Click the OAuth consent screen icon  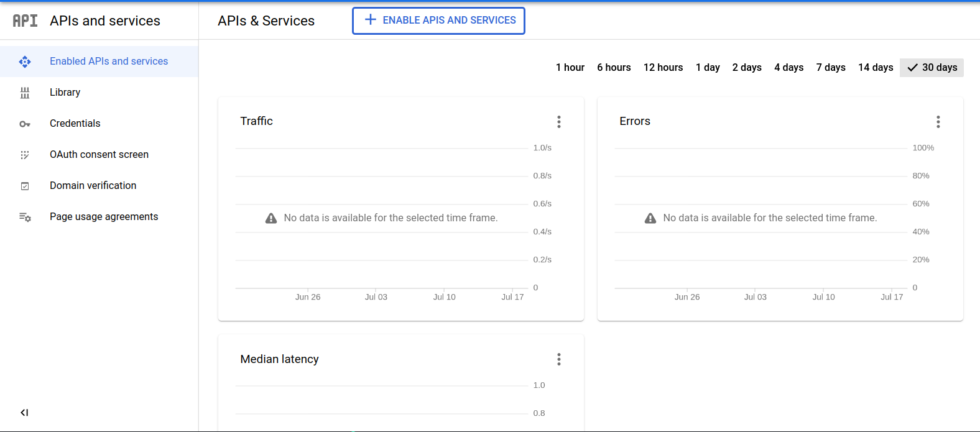tap(25, 155)
